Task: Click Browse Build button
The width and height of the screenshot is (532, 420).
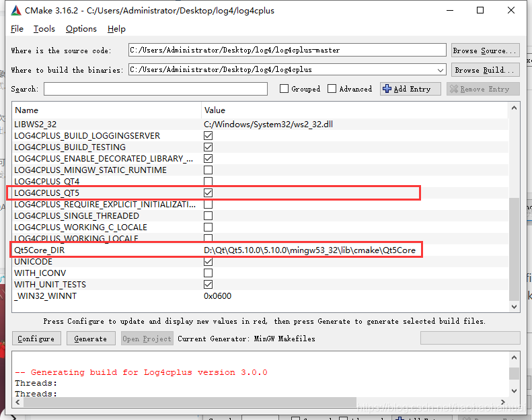Action: (x=485, y=70)
